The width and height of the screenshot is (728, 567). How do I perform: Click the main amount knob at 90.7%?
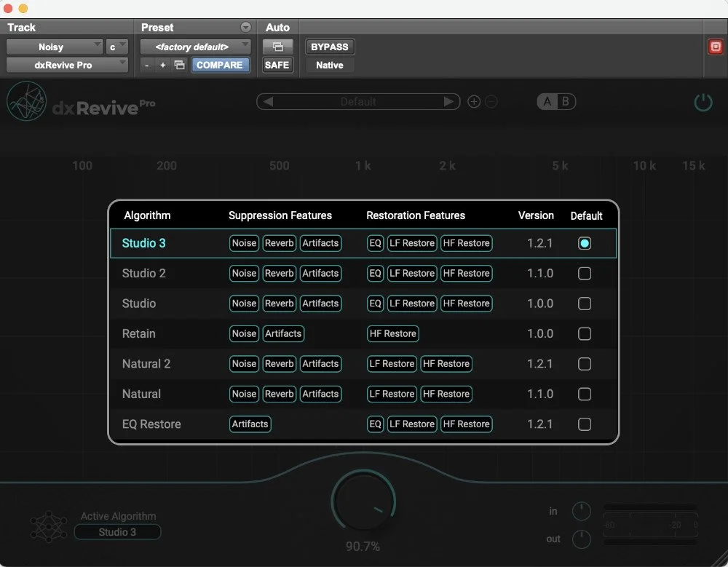coord(363,501)
